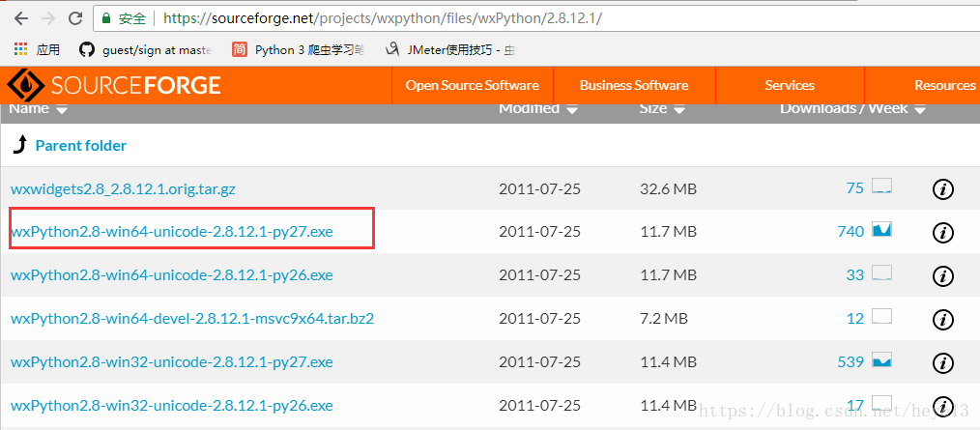The height and width of the screenshot is (430, 980).
Task: Open the Services menu
Action: (x=790, y=86)
